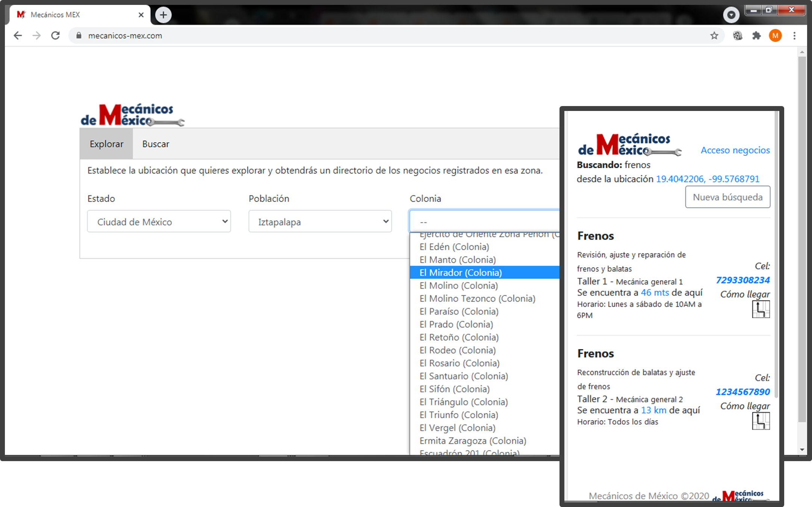
Task: Open map directions icon for Taller 1
Action: 761,309
